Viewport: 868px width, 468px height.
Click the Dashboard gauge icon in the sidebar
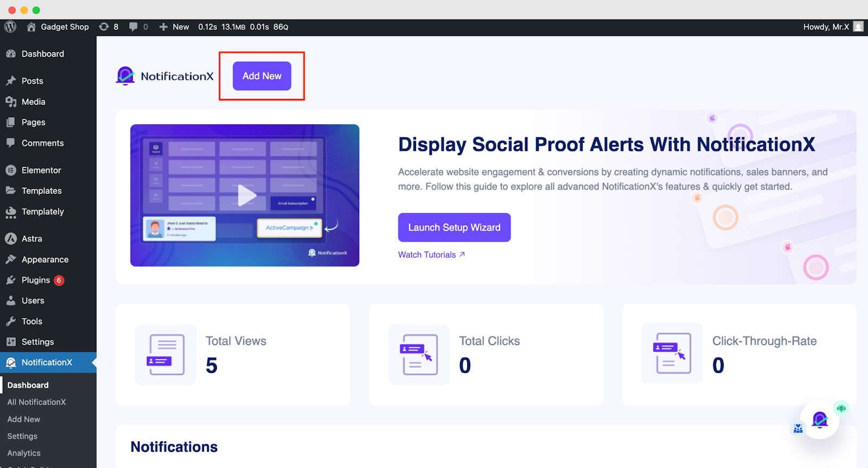click(x=11, y=54)
